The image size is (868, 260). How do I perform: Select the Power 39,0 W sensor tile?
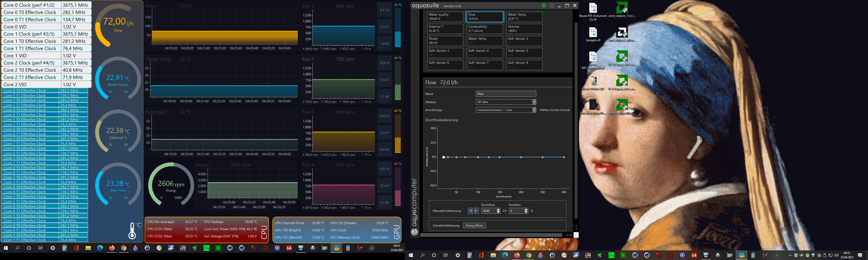[x=445, y=41]
